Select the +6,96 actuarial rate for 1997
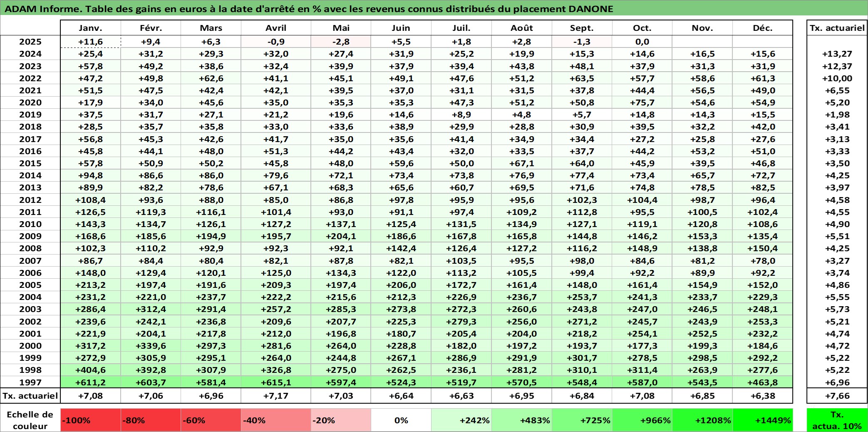 (837, 382)
